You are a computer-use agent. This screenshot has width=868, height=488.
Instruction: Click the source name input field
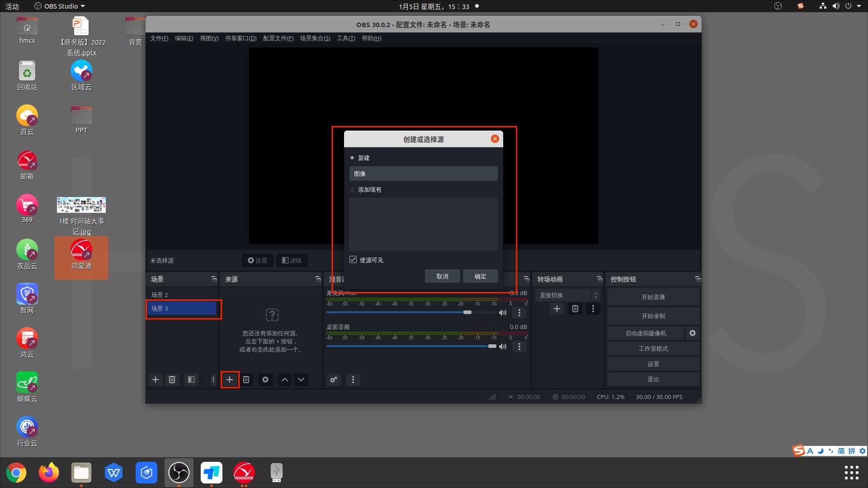[x=423, y=174]
